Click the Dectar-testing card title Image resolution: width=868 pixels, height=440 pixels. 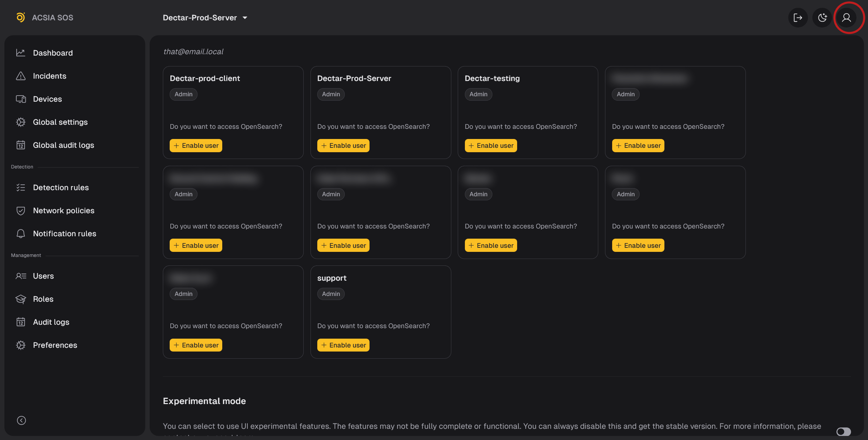coord(492,78)
